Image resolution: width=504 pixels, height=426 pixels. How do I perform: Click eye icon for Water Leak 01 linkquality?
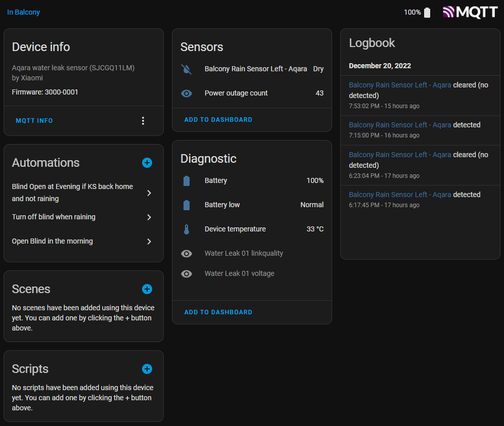pos(187,254)
